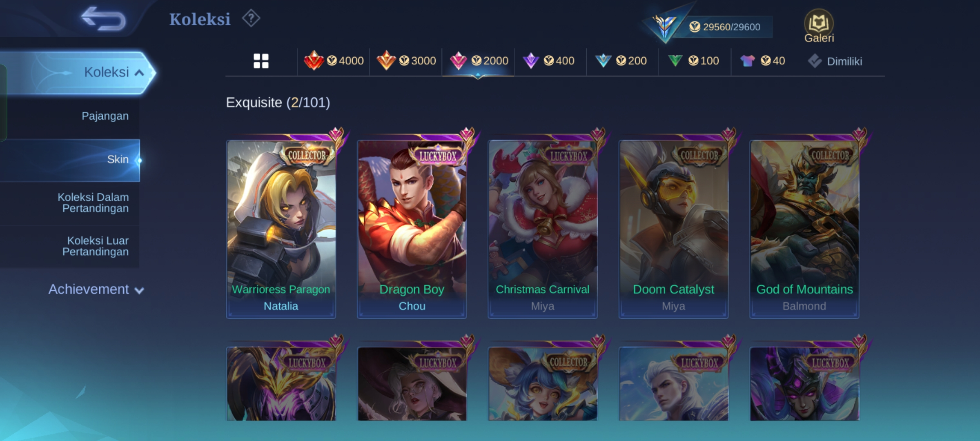Open the Galeri icon

click(819, 27)
